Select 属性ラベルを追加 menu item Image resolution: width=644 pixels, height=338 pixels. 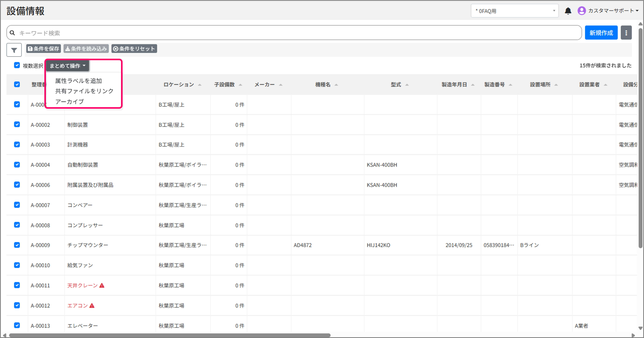coord(79,81)
